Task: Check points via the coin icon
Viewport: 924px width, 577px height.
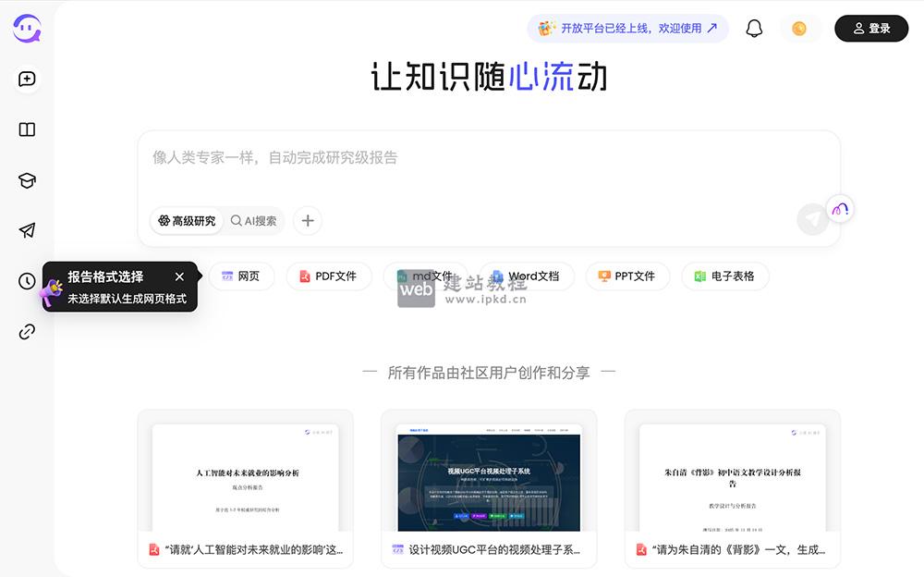Action: pyautogui.click(x=800, y=28)
